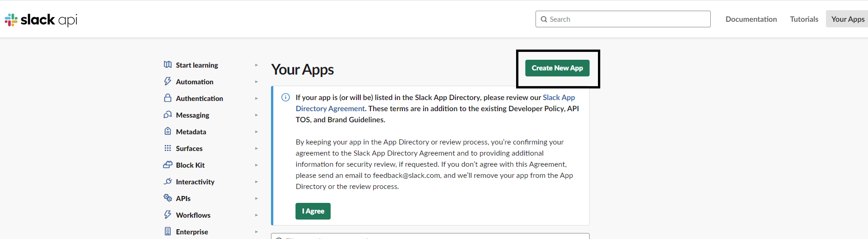
Task: Click the Metadata clipboard icon
Action: pyautogui.click(x=168, y=132)
